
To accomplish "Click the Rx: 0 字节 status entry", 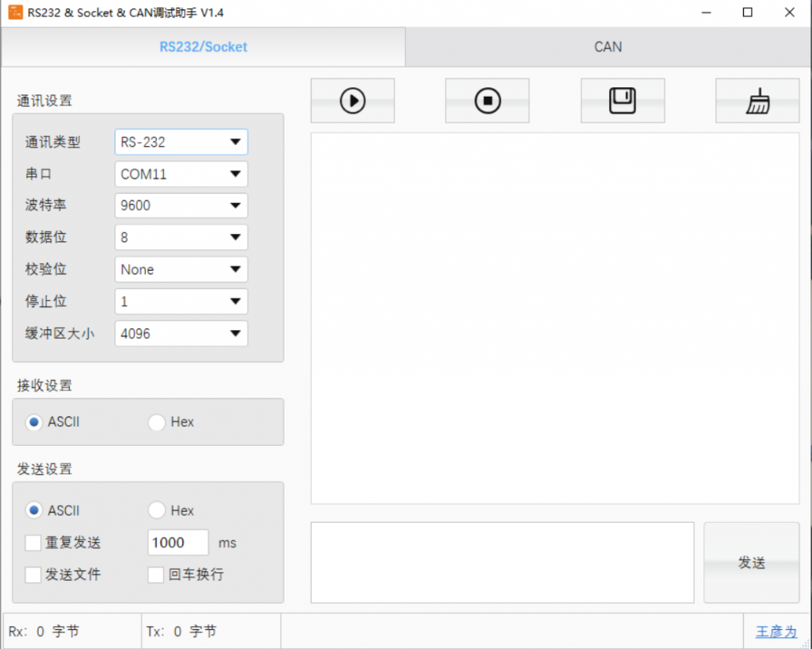I will click(44, 632).
